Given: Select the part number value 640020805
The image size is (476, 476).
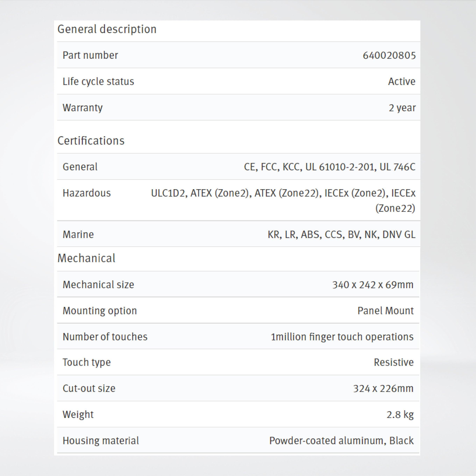Looking at the screenshot, I should pos(389,55).
